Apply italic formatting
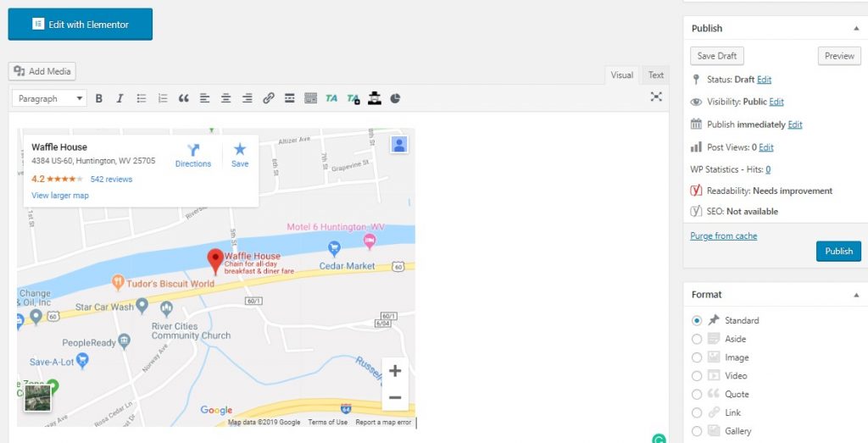The image size is (868, 443). (120, 98)
